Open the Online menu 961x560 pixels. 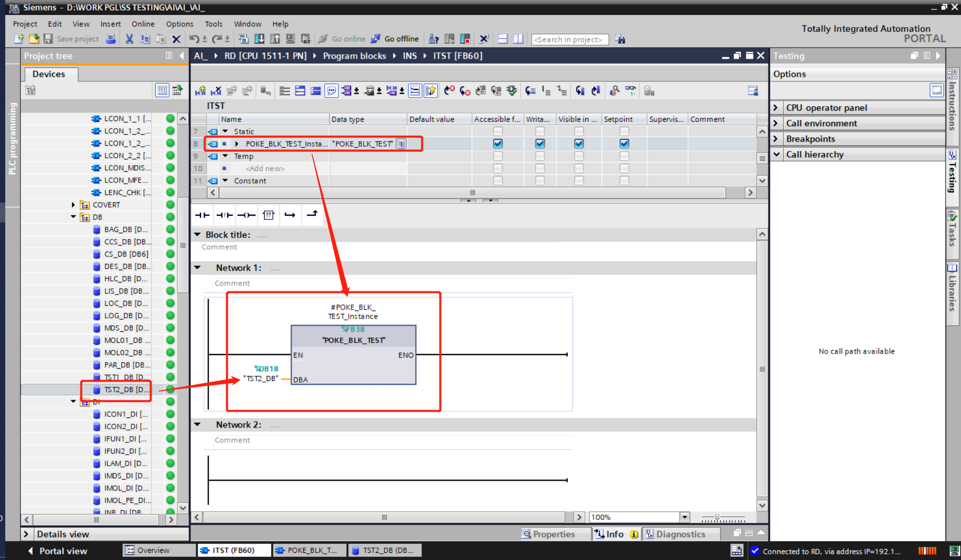pos(143,24)
